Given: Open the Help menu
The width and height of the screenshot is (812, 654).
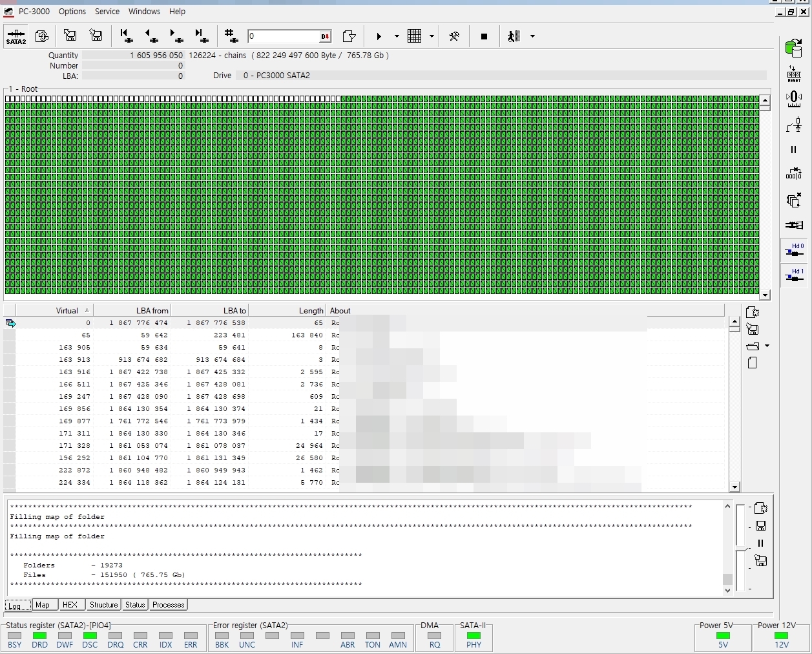Looking at the screenshot, I should 177,12.
